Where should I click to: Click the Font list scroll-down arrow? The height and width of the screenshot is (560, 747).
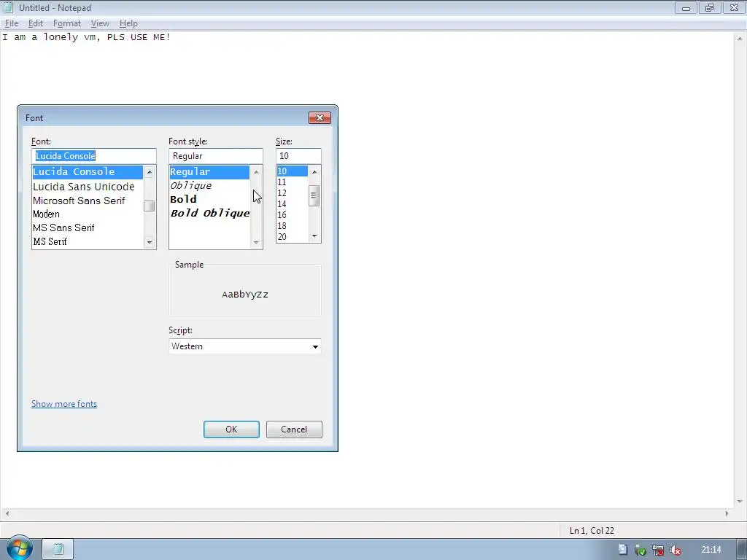coord(150,242)
